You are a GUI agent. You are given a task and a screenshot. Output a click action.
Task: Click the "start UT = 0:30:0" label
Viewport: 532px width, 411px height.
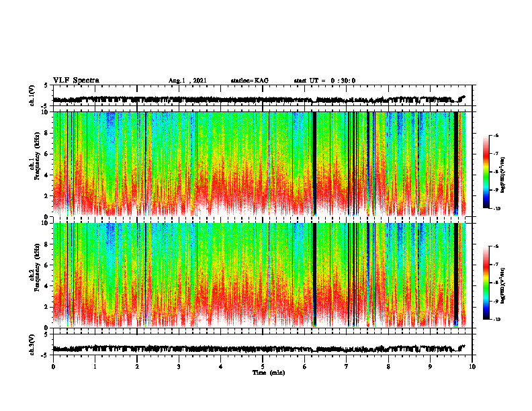[324, 81]
